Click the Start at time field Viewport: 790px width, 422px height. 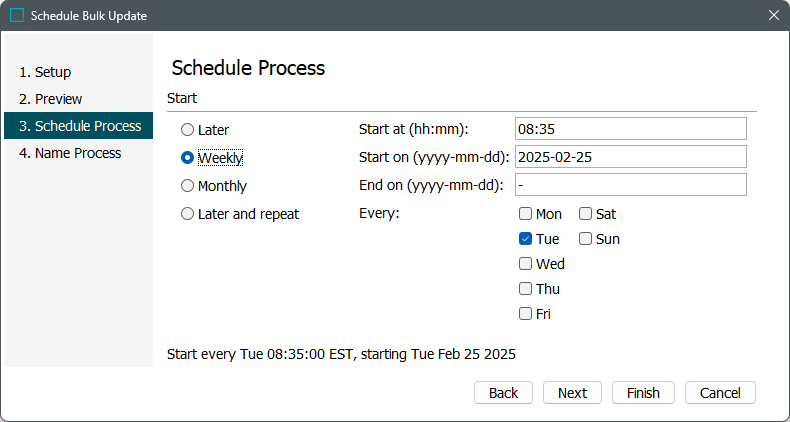coord(630,129)
